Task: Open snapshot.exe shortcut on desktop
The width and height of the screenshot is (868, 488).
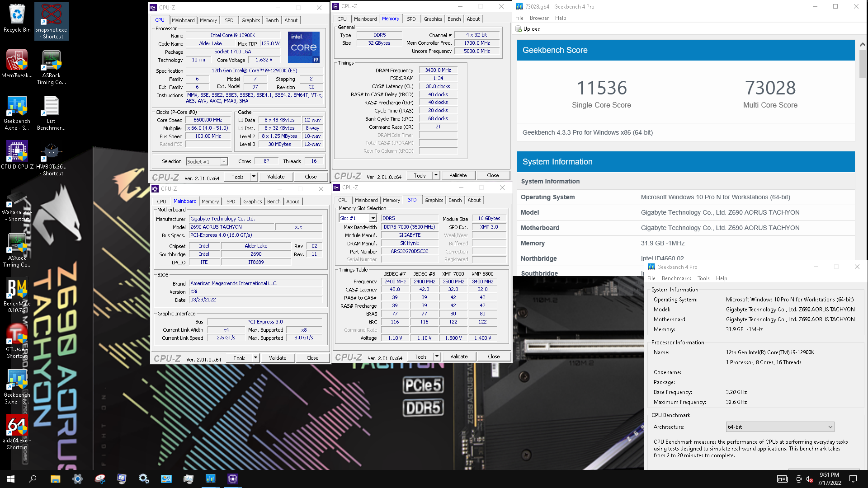Action: pos(52,21)
